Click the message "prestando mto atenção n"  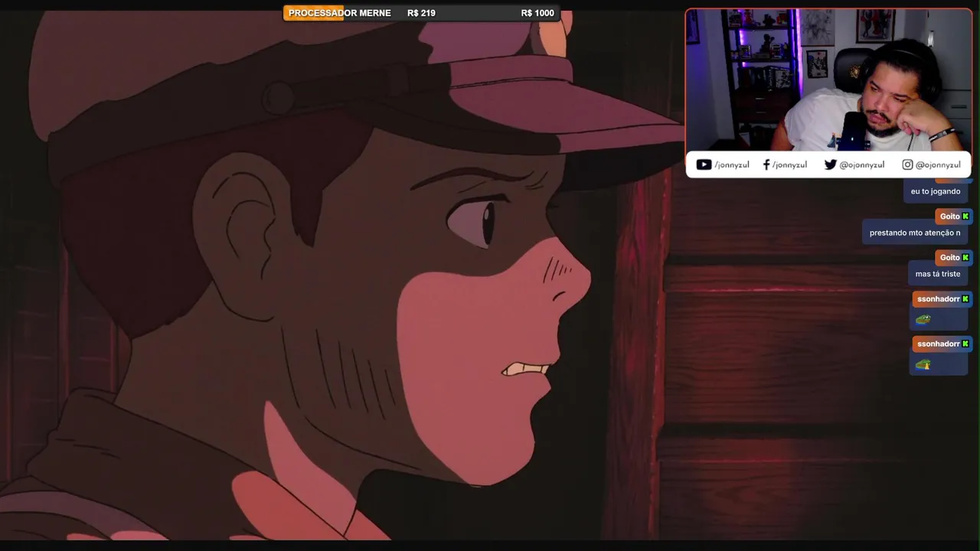pyautogui.click(x=915, y=233)
